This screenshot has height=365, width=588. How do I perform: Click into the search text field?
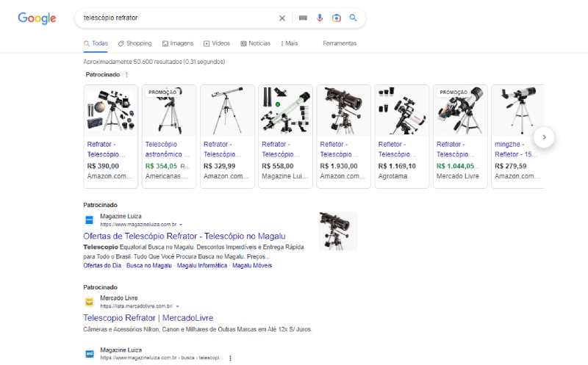tap(176, 18)
